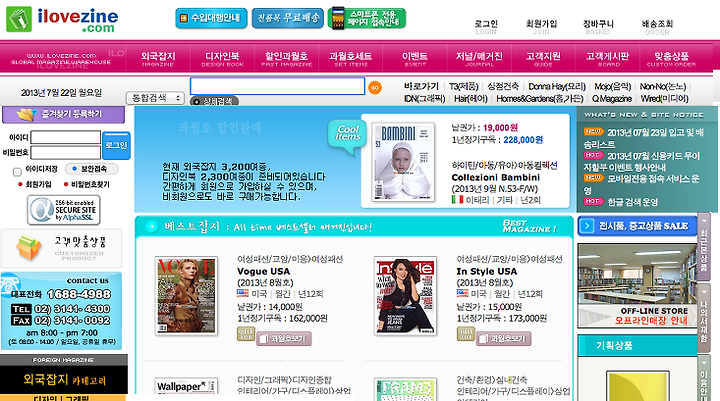This screenshot has height=401, width=720.
Task: Open the T3(제품) shortcut link
Action: [x=463, y=86]
